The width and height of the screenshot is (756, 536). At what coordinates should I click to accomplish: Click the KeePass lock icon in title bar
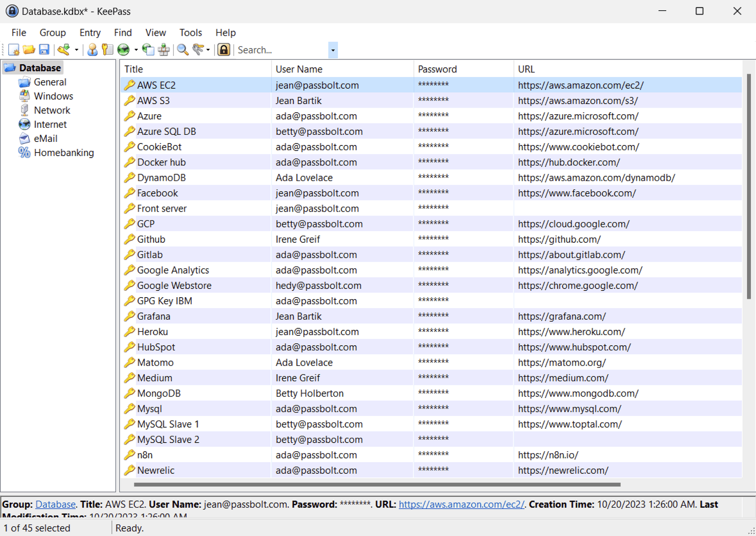click(12, 11)
